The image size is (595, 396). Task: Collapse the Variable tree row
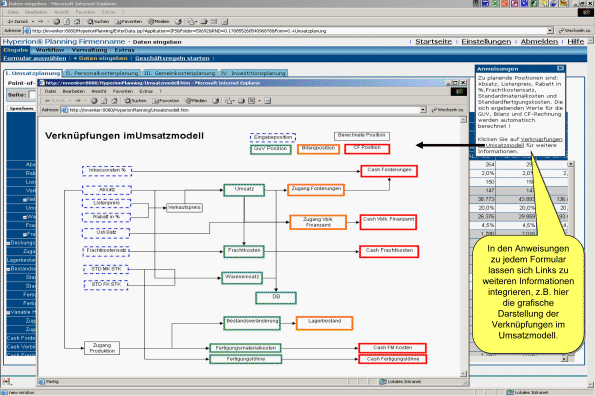click(8, 312)
